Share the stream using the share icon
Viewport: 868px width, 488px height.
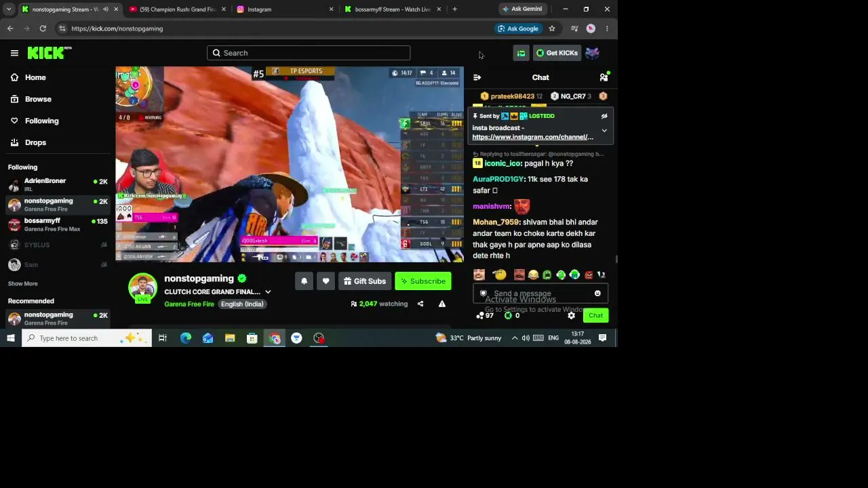coord(420,304)
